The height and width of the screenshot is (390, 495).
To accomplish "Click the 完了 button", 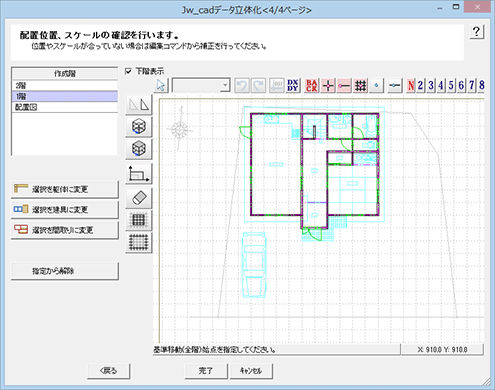I will point(206,371).
